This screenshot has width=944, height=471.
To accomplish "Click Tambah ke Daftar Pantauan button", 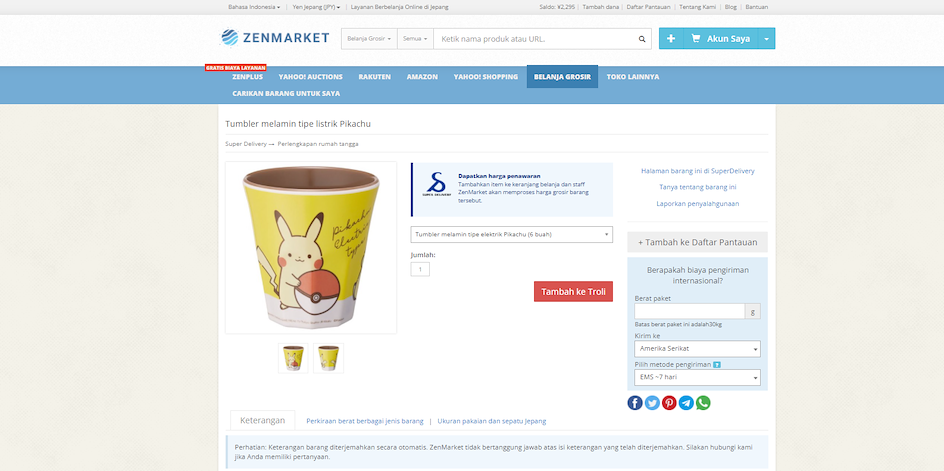I will (697, 242).
